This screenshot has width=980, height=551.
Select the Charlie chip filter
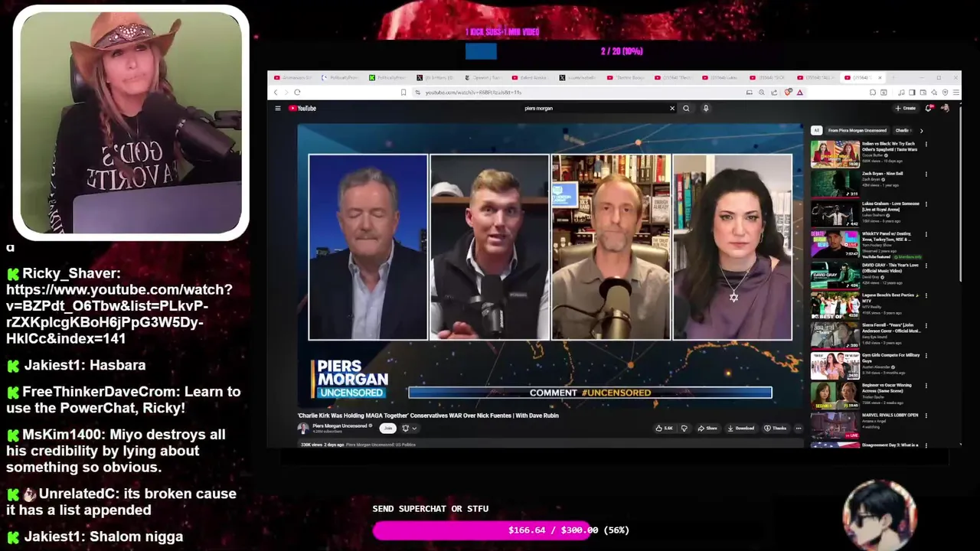point(903,130)
